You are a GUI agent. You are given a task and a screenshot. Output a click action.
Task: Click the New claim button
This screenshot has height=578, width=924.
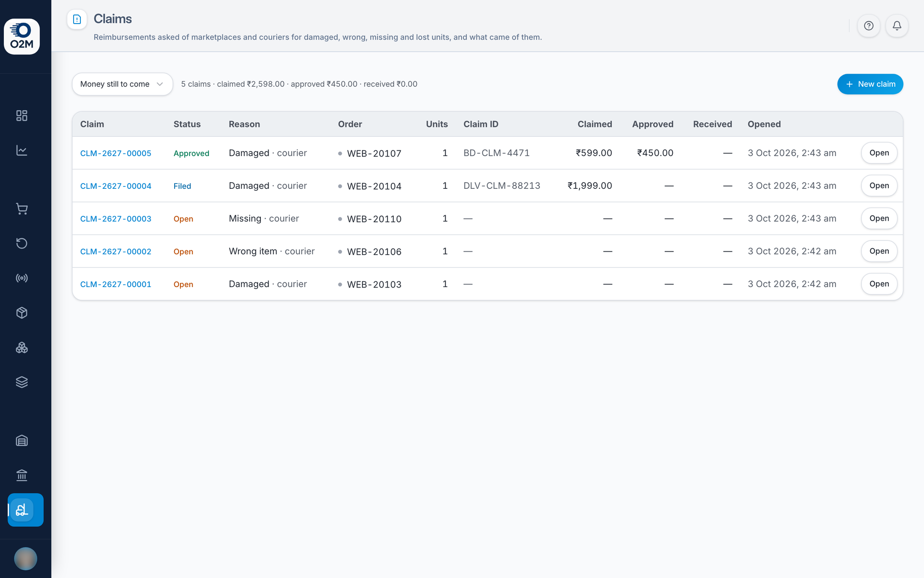[870, 84]
